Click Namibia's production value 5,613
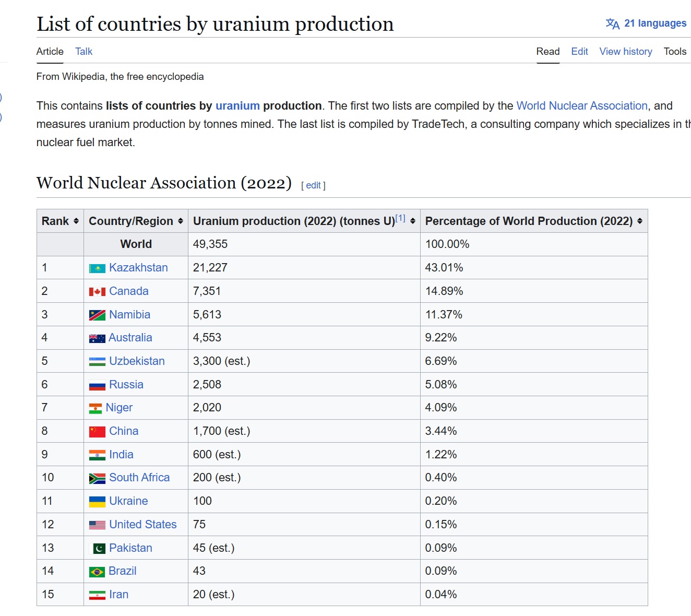Screen dimensions: 691x616 click(207, 315)
